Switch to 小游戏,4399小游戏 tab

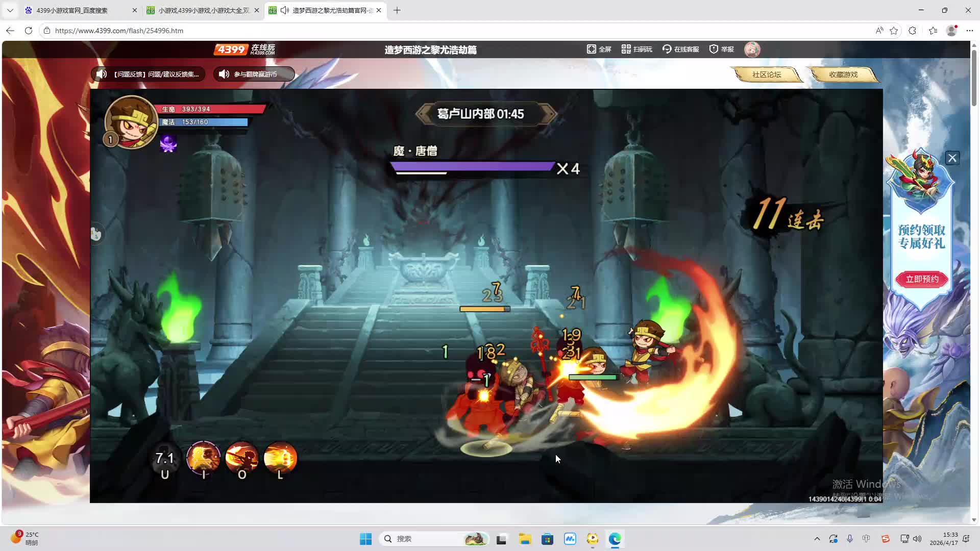tap(204, 10)
